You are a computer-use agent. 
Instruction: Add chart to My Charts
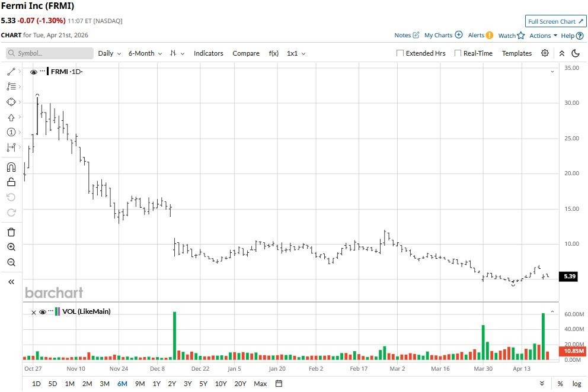(443, 35)
